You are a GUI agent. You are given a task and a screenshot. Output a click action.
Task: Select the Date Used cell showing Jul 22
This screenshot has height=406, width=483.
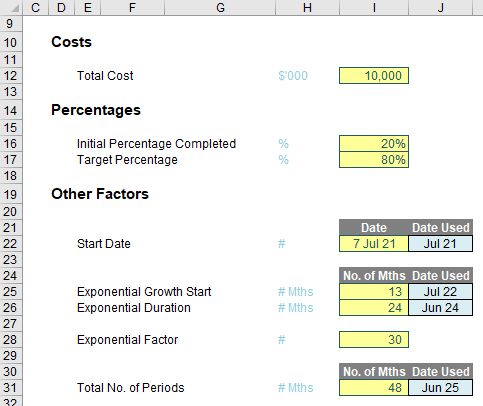pyautogui.click(x=440, y=292)
